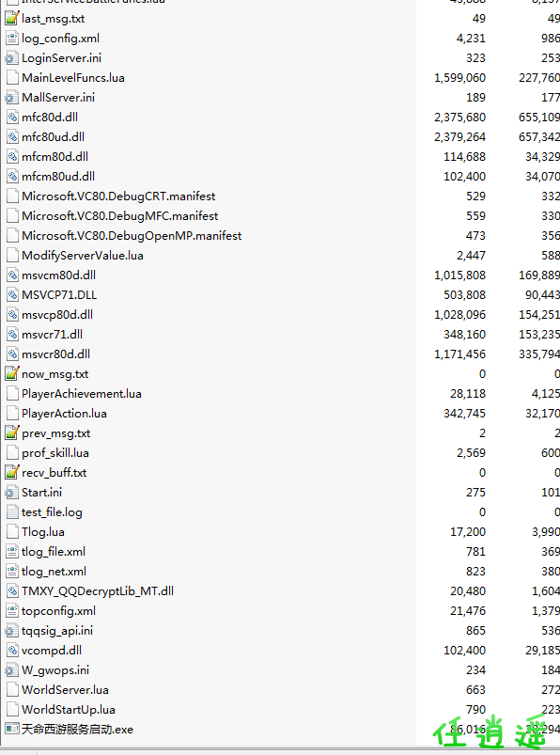The image size is (560, 755).
Task: Click the size value 1,599,060
Action: pyautogui.click(x=459, y=77)
